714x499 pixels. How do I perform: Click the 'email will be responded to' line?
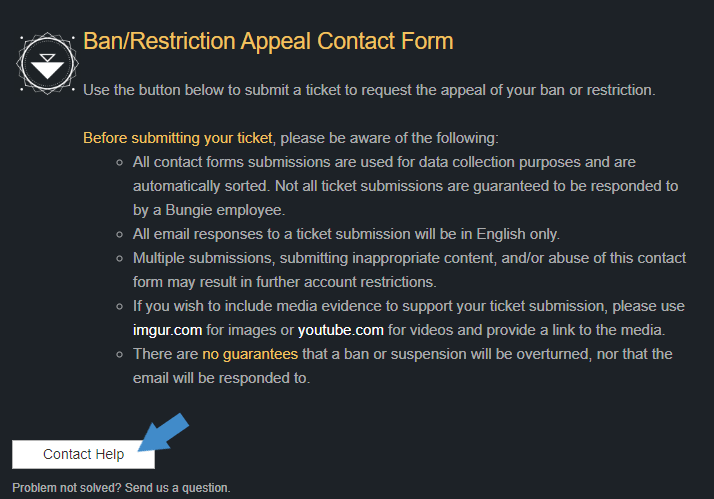(221, 378)
